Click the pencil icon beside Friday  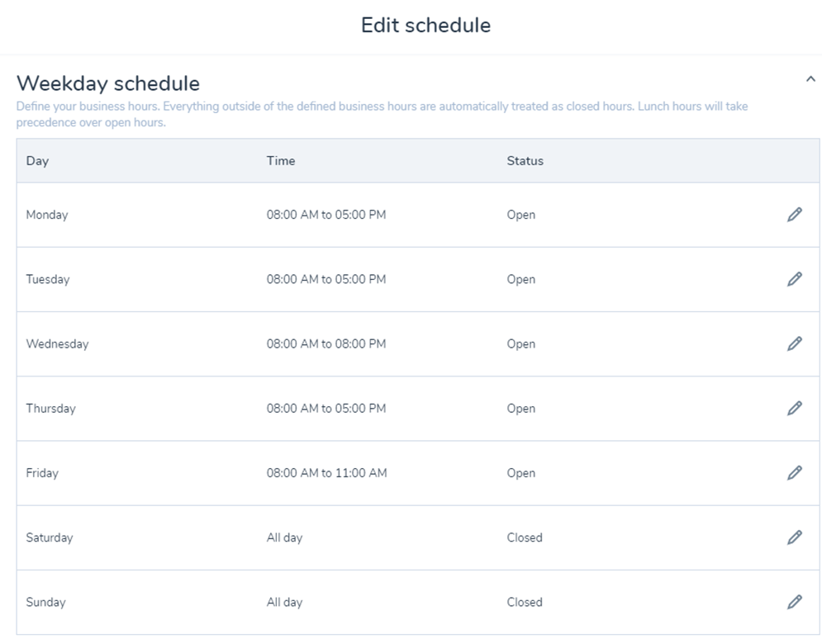point(794,472)
